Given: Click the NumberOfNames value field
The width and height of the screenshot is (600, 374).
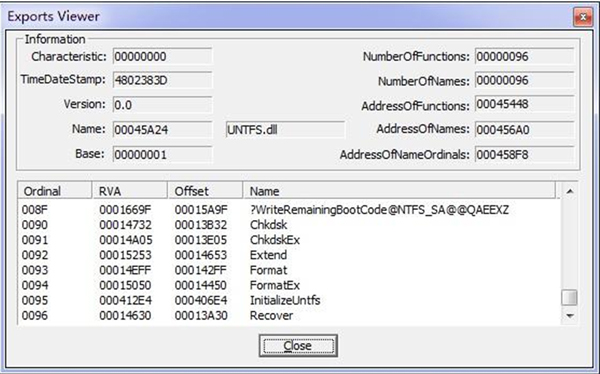Looking at the screenshot, I should pyautogui.click(x=525, y=80).
